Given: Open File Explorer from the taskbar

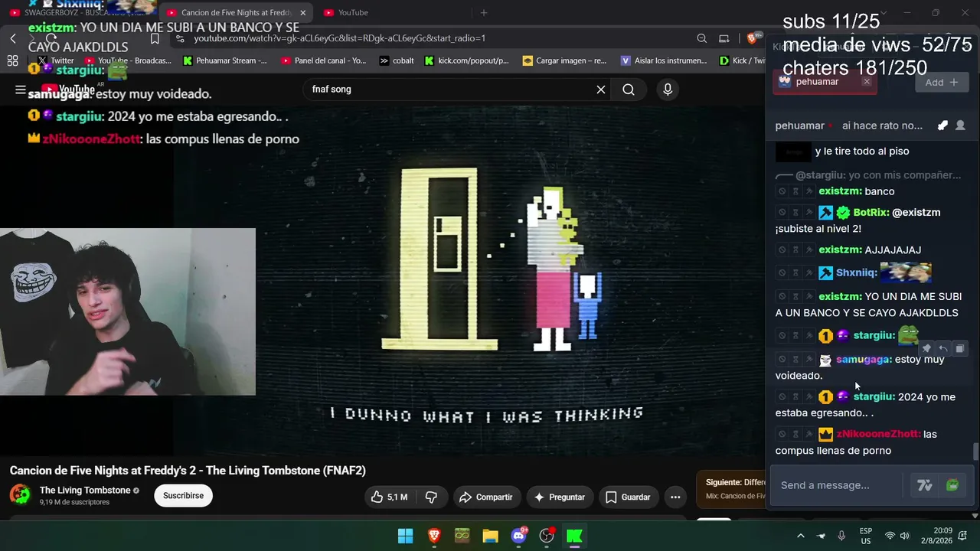Looking at the screenshot, I should coord(490,536).
